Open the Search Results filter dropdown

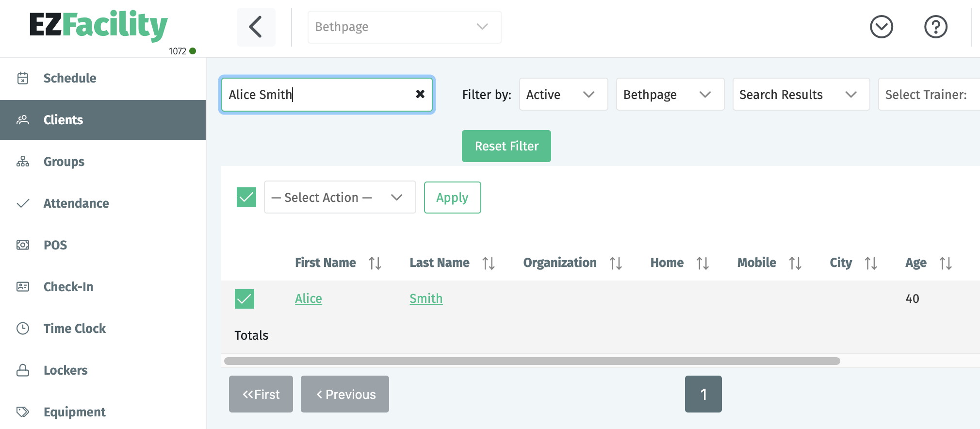point(800,94)
